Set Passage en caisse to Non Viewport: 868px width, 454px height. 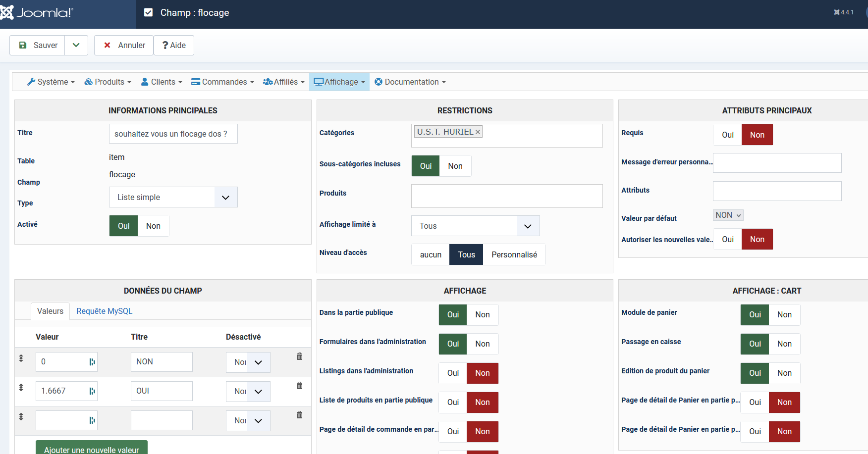coord(784,344)
